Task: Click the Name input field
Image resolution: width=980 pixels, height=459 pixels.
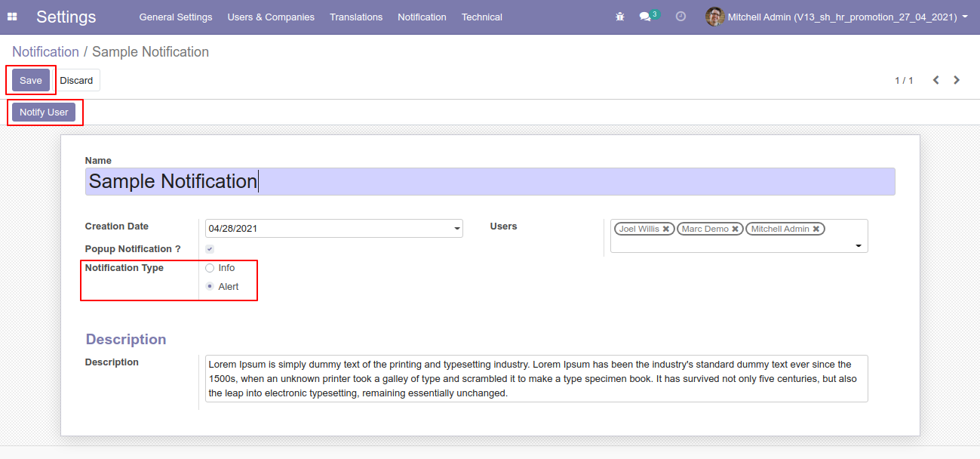Action: (490, 181)
